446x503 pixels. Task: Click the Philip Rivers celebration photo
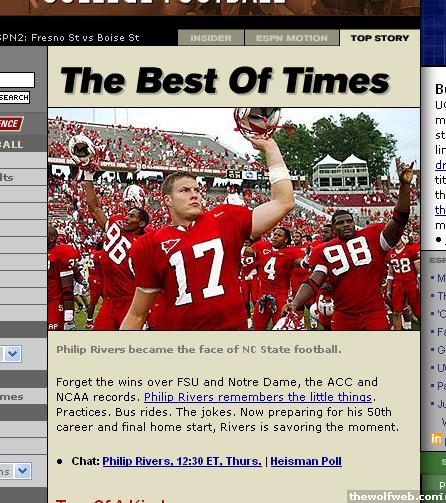(234, 219)
